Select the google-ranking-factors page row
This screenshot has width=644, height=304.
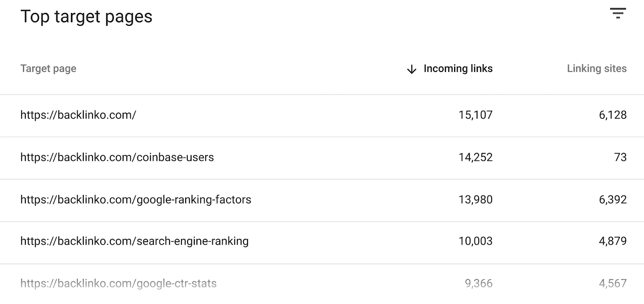coord(136,200)
